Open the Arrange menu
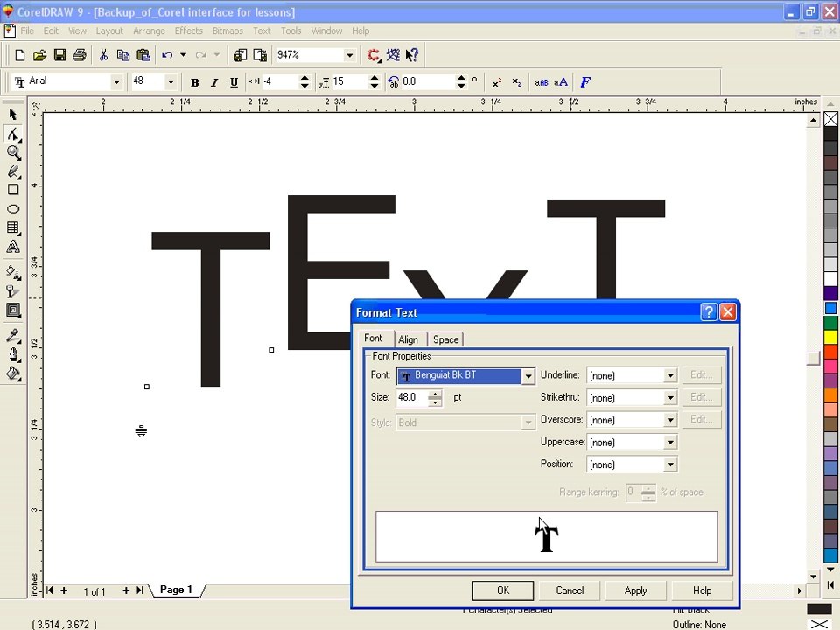The height and width of the screenshot is (630, 840). pyautogui.click(x=149, y=31)
